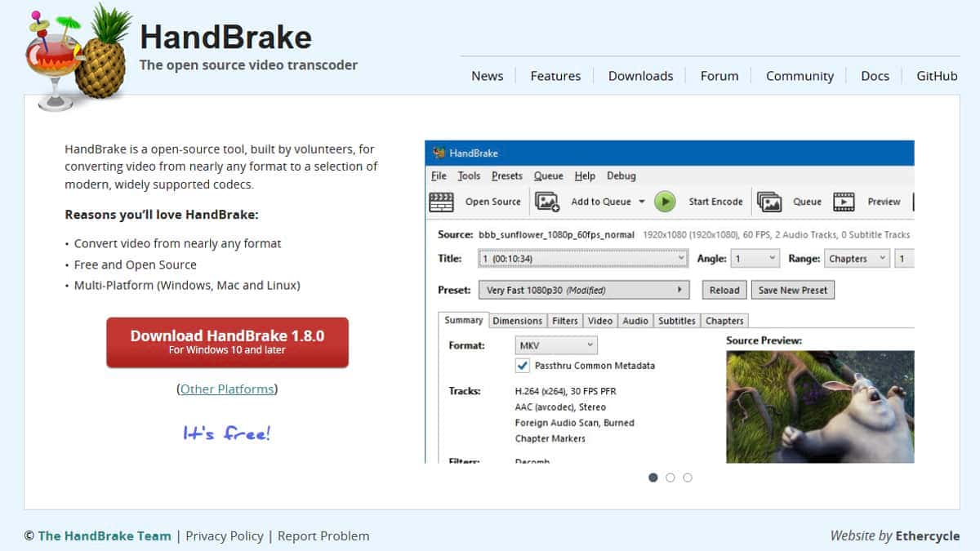Click the Preview filmstrip icon
Screen dimensions: 980x551
pos(843,201)
